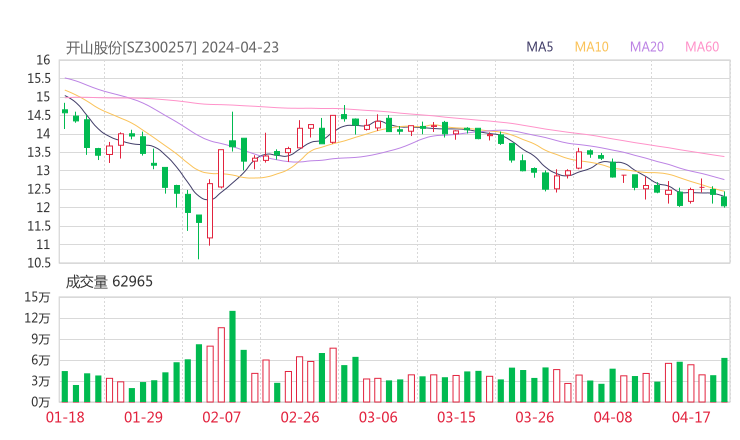The width and height of the screenshot is (740, 440).
Task: Click the 6万 volume axis label
Action: 41,360
